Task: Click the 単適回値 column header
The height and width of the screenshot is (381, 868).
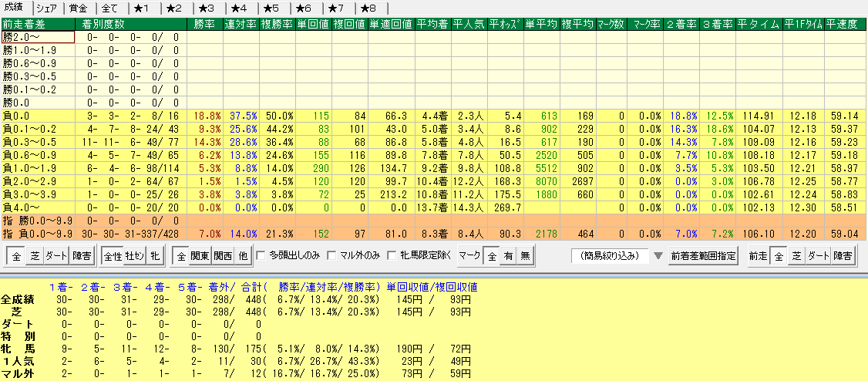Action: [x=391, y=24]
